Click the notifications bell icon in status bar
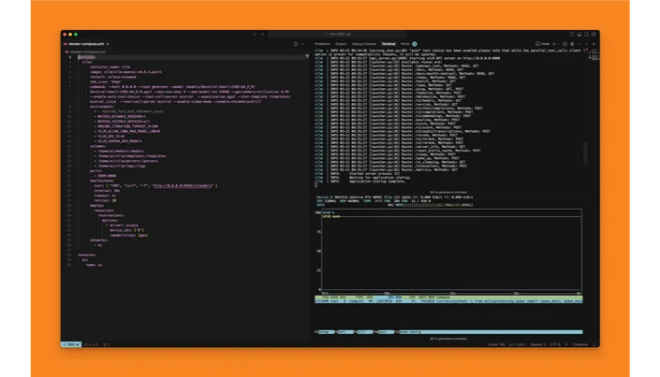The height and width of the screenshot is (377, 660). pos(594,344)
